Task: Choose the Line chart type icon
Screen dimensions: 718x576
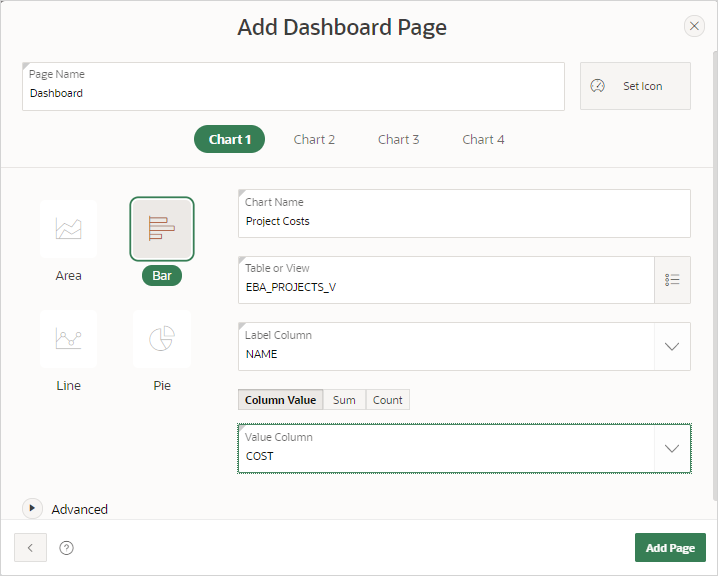Action: pyautogui.click(x=68, y=339)
